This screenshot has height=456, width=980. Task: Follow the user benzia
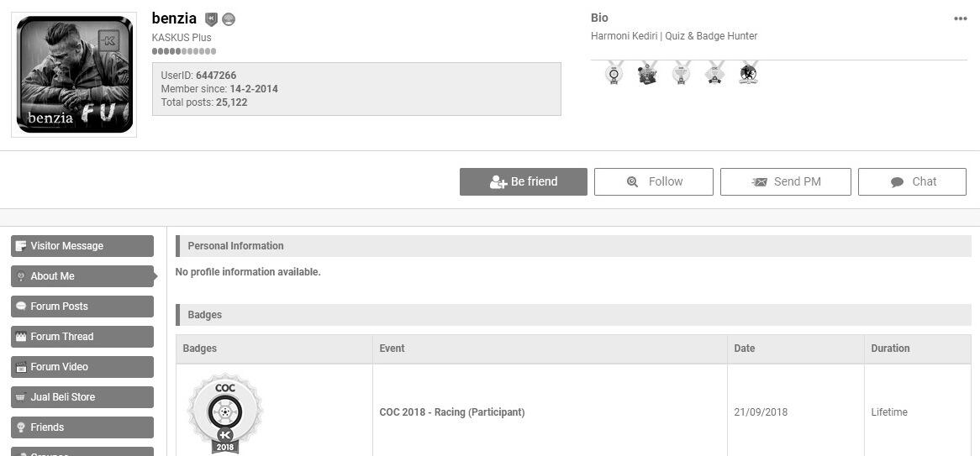pyautogui.click(x=654, y=181)
